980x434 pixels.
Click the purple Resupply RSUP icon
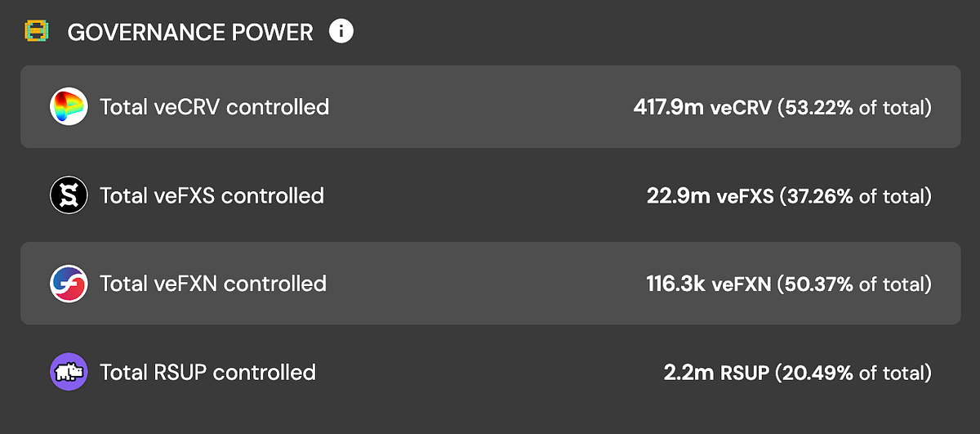click(x=69, y=372)
